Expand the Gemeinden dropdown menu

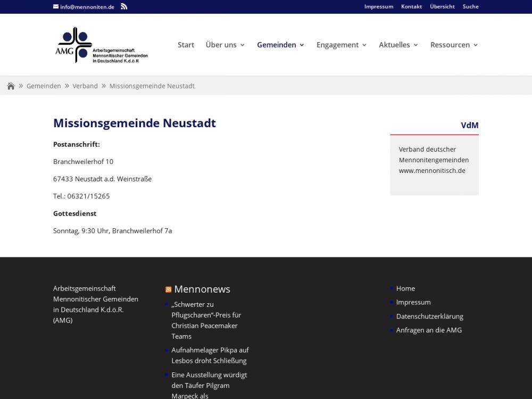coord(280,45)
